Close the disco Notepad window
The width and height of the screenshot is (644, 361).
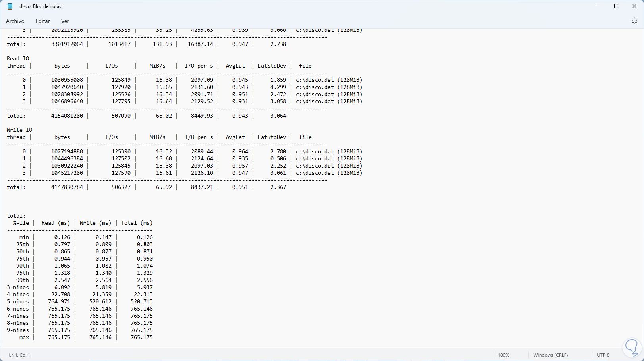(634, 6)
